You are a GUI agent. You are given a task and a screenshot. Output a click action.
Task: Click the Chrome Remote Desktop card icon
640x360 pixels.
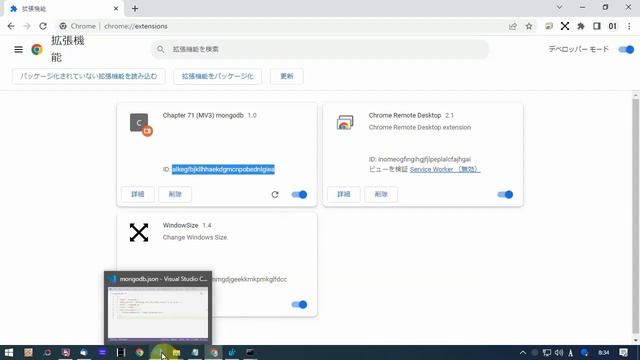pyautogui.click(x=345, y=122)
